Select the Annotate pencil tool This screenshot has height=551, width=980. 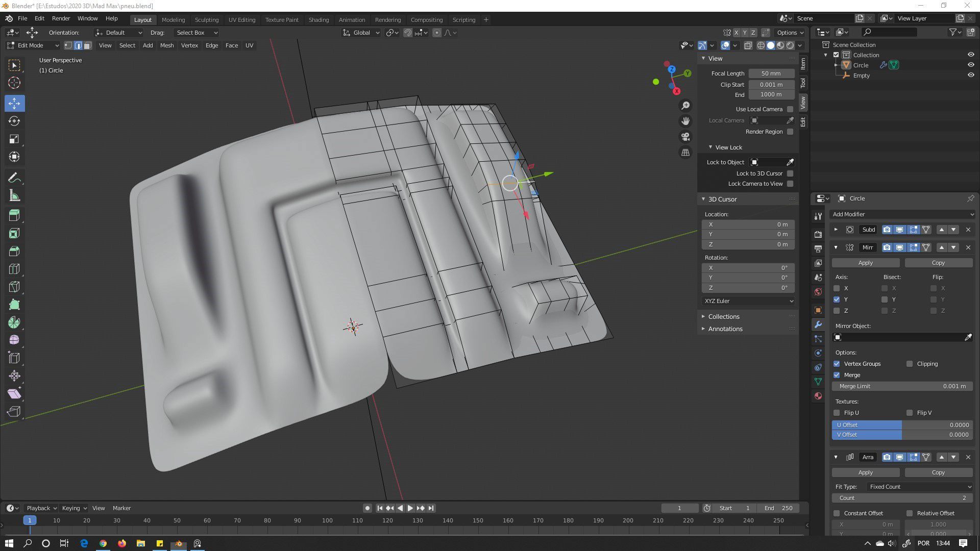point(14,178)
